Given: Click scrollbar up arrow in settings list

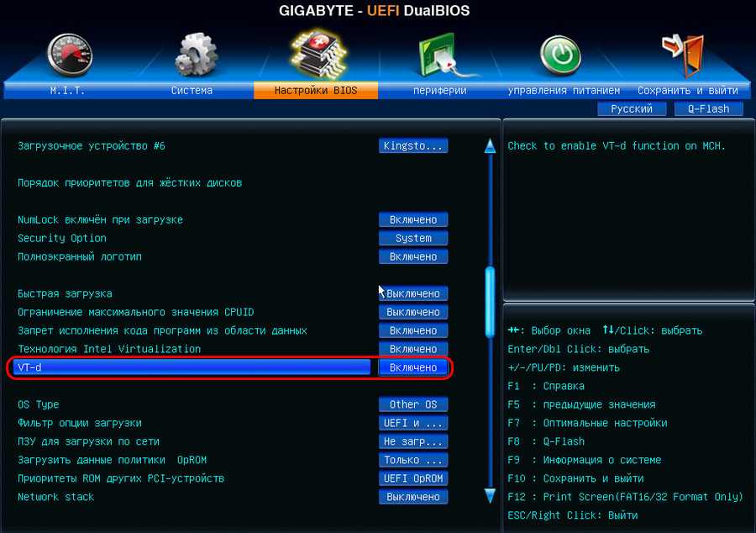Looking at the screenshot, I should [x=491, y=146].
